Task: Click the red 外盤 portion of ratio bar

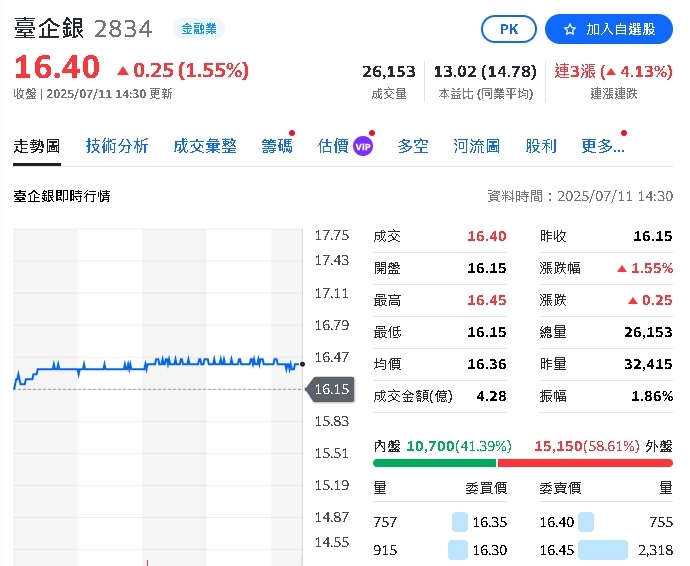Action: coord(585,463)
